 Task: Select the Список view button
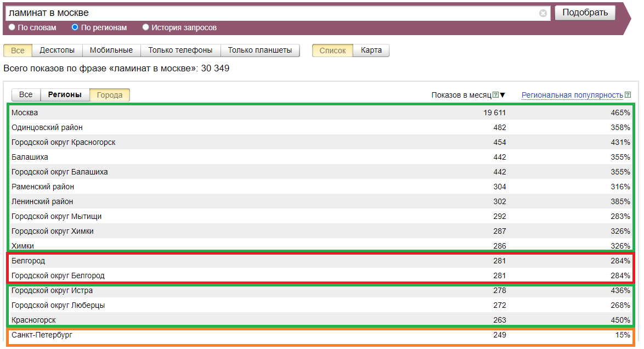pos(332,50)
